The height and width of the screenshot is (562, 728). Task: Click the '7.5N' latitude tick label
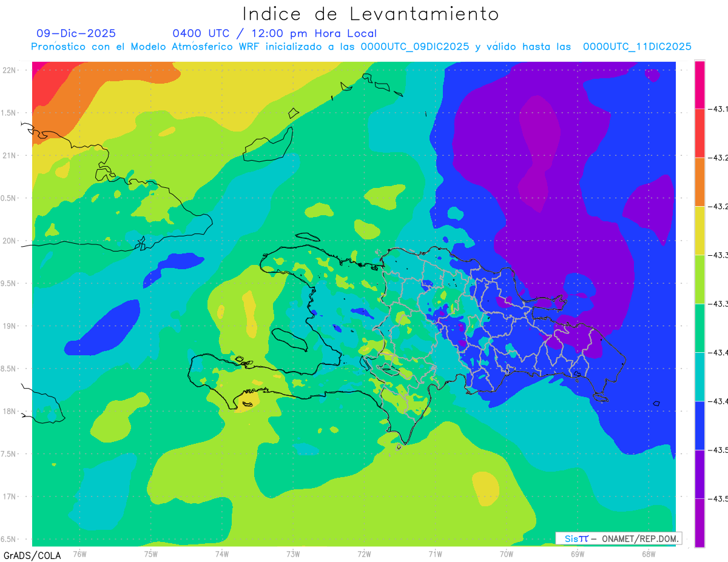[8, 454]
